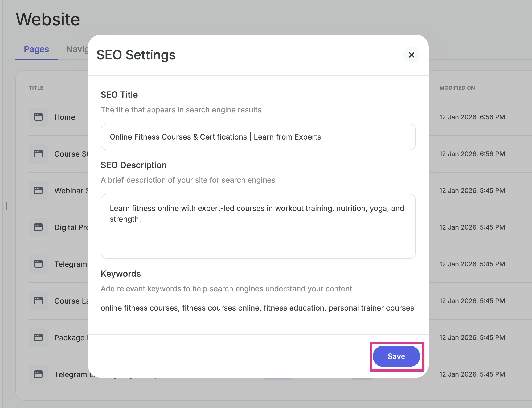The width and height of the screenshot is (532, 408).
Task: Click the Modified On column header
Action: [x=457, y=88]
